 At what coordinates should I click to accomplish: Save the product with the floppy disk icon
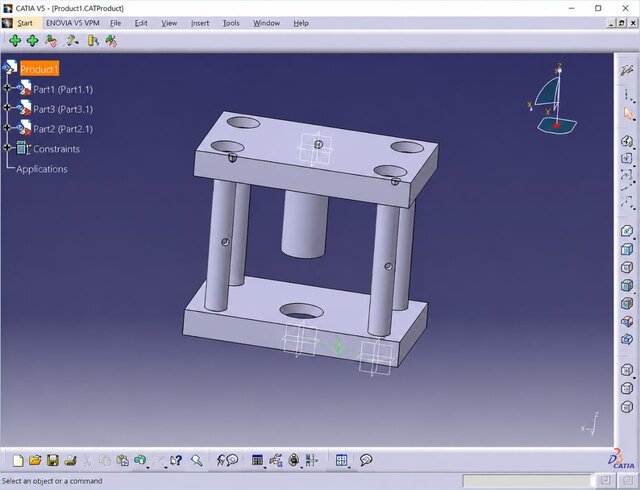pyautogui.click(x=53, y=461)
